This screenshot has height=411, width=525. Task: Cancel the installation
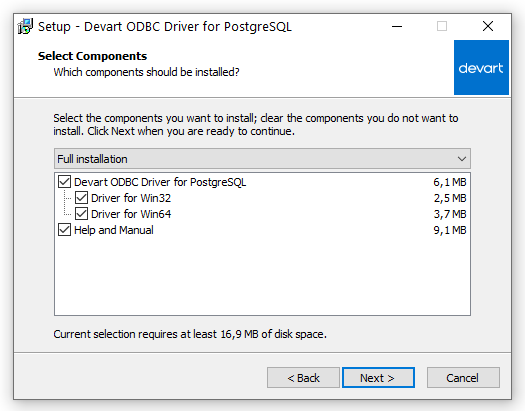(x=463, y=378)
